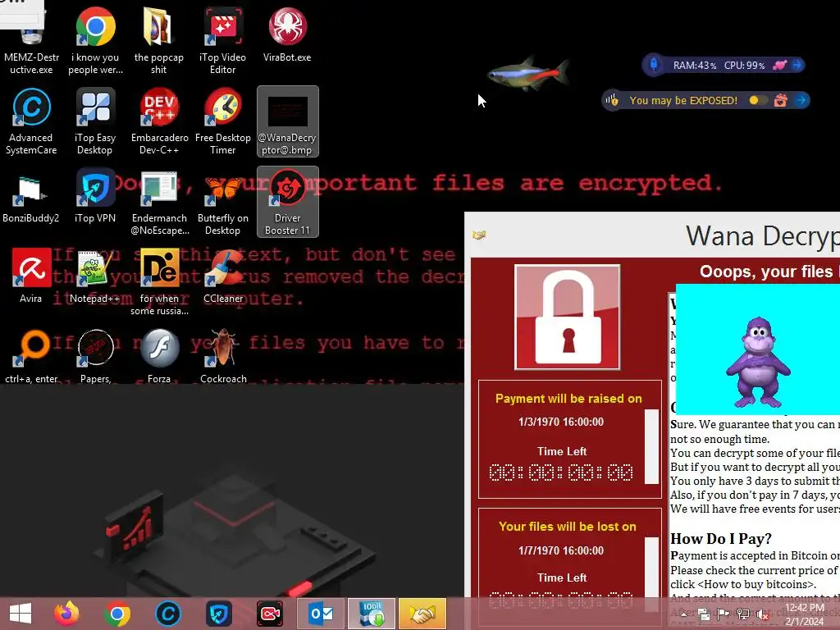Screen dimensions: 840x630
Task: Switch to the IObit installer taskbar item
Action: (372, 614)
